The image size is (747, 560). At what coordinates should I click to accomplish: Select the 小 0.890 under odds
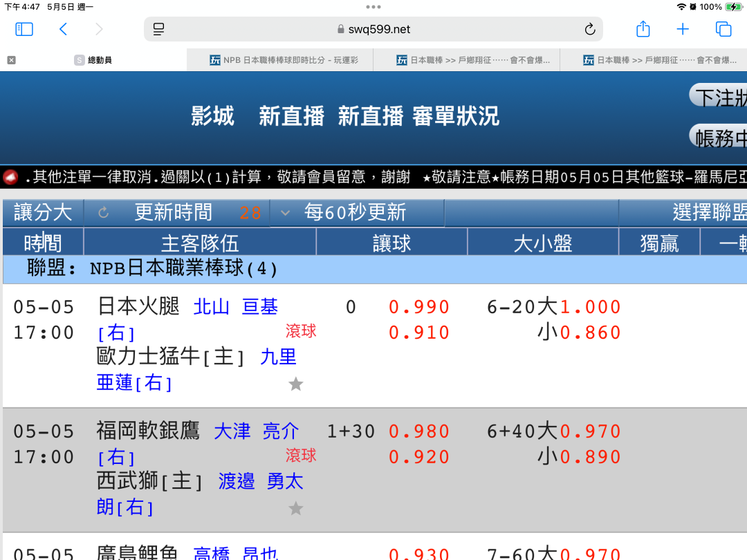589,457
